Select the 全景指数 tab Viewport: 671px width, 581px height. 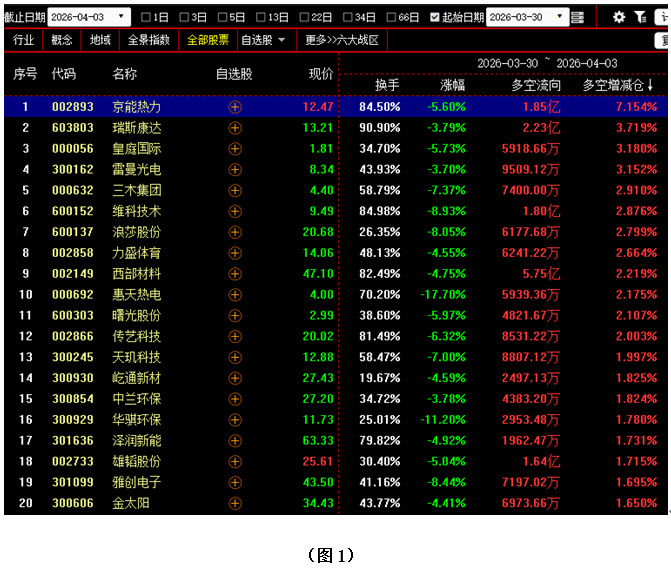point(147,40)
